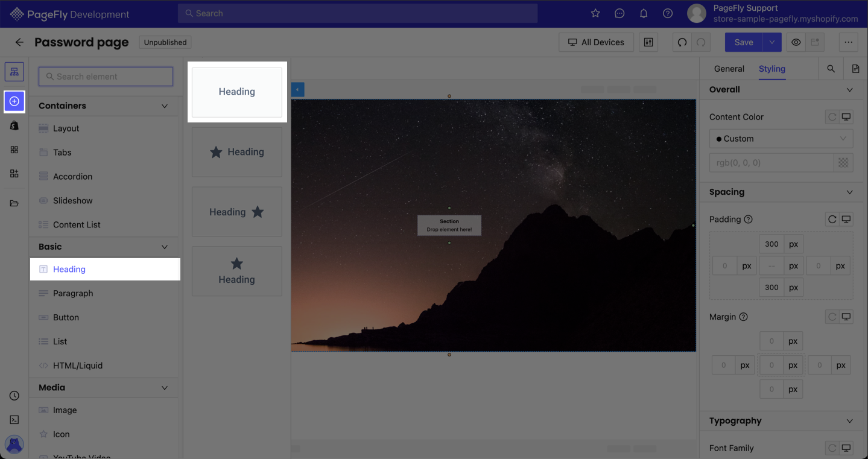Go back with the left arrow icon
The height and width of the screenshot is (459, 868).
coord(19,42)
